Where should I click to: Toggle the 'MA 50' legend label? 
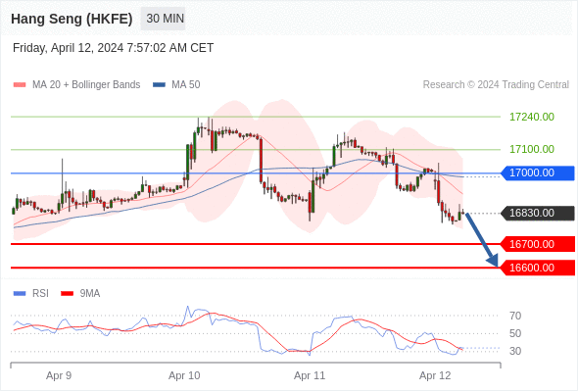(x=186, y=85)
